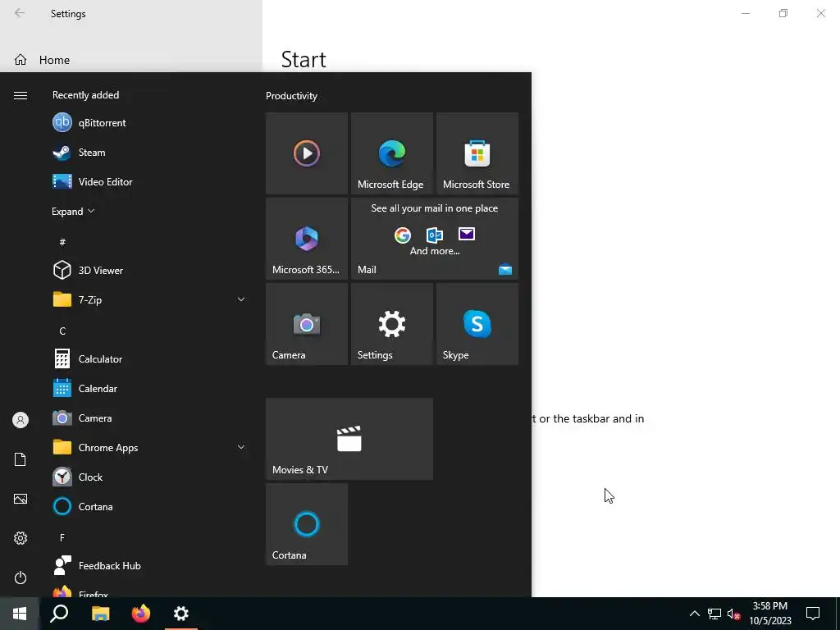Click the F letter index header
The width and height of the screenshot is (840, 630).
coord(62,537)
